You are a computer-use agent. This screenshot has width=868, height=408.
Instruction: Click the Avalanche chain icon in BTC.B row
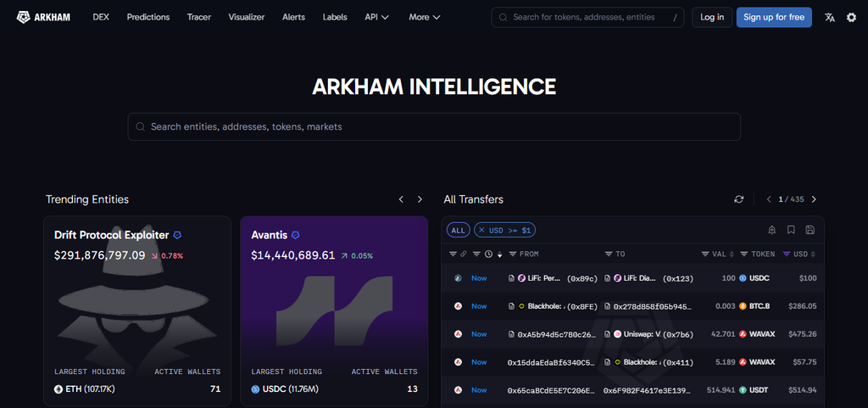pos(458,305)
